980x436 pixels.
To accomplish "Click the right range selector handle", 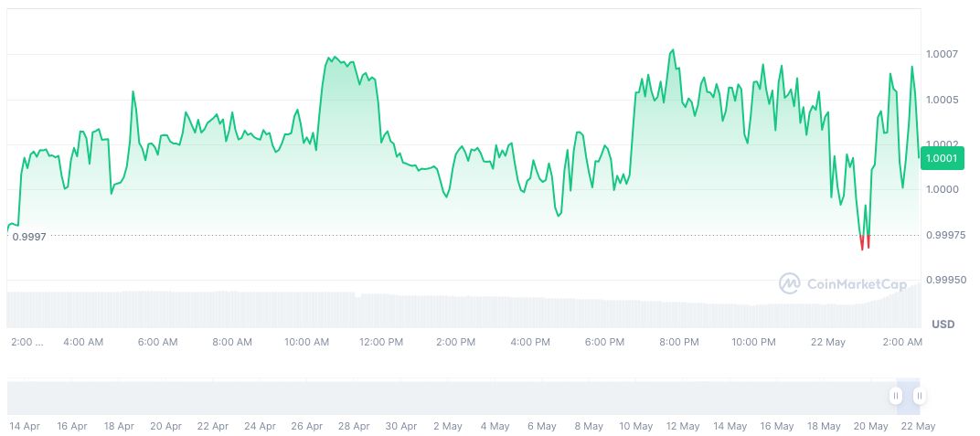I will (x=919, y=396).
